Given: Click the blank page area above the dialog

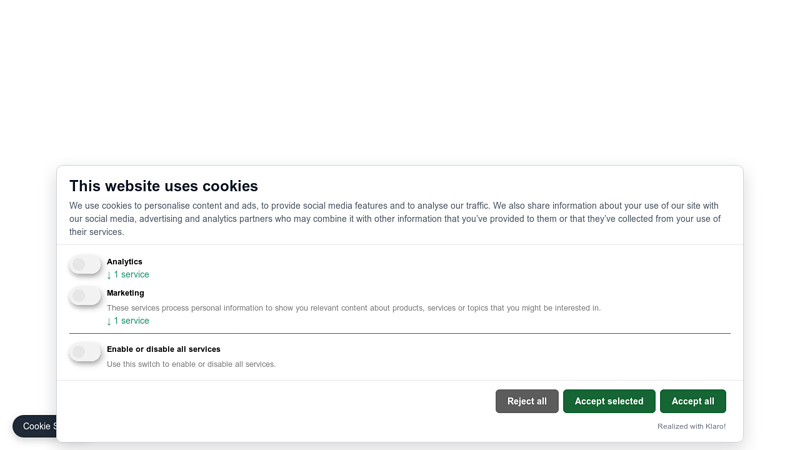Looking at the screenshot, I should (x=400, y=80).
